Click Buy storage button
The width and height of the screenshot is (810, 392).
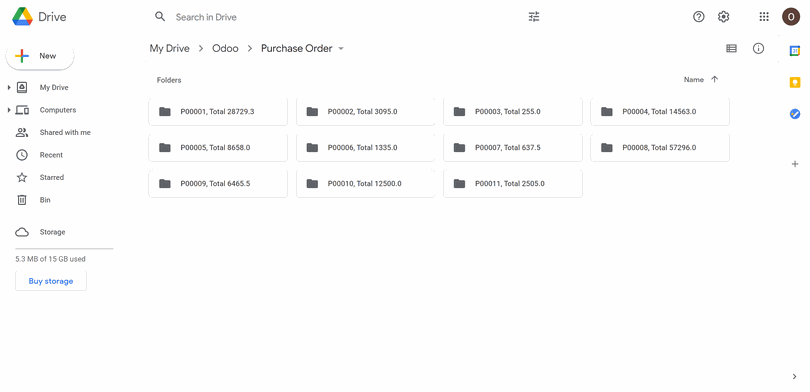51,281
